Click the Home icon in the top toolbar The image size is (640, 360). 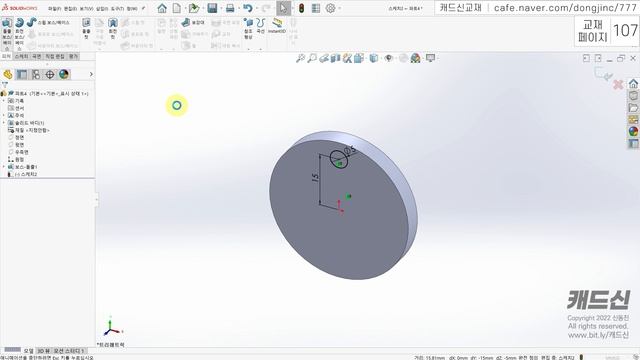click(x=162, y=8)
